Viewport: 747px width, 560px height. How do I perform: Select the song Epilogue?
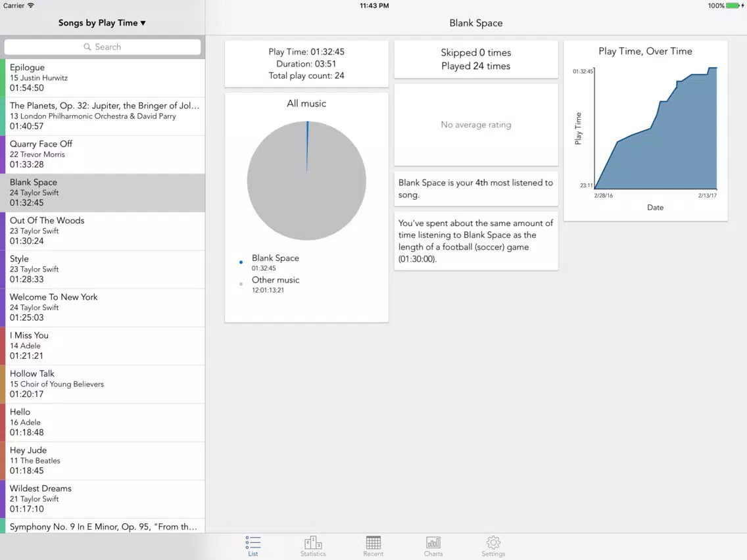click(103, 78)
